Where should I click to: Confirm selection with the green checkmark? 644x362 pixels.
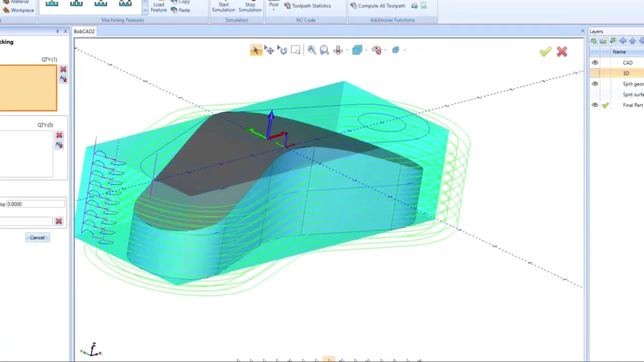click(545, 51)
